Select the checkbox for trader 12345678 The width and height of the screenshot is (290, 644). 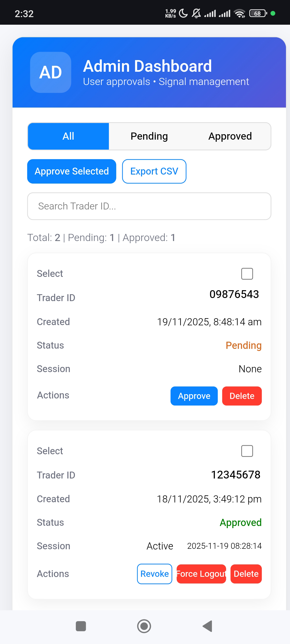[x=247, y=451]
